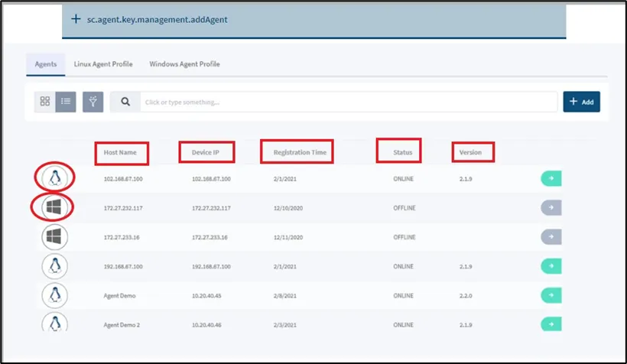This screenshot has width=627, height=364.
Task: Click the search magnifier icon
Action: pos(125,102)
